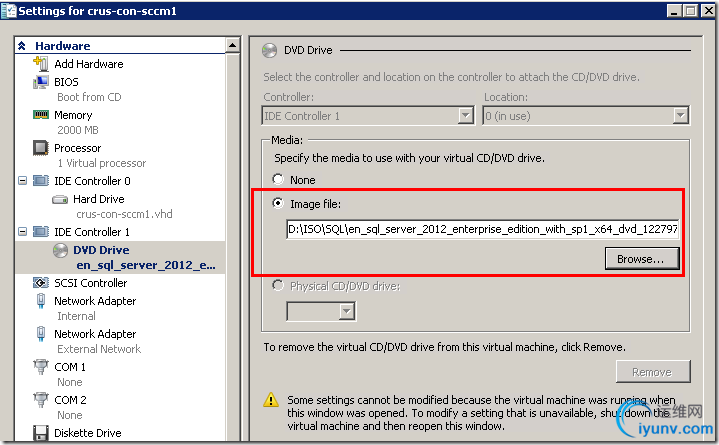Select the Processor entry
This screenshot has width=719, height=445.
pos(77,148)
